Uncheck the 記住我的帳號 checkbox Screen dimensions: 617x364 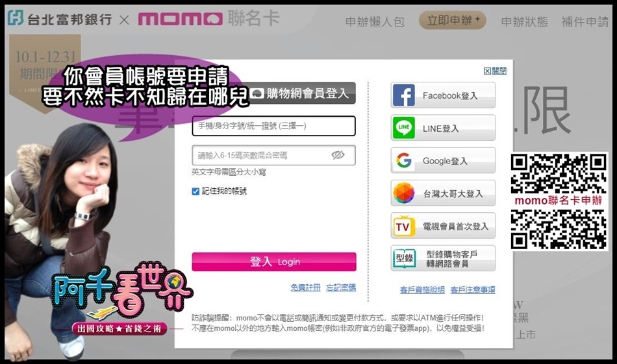(x=195, y=191)
